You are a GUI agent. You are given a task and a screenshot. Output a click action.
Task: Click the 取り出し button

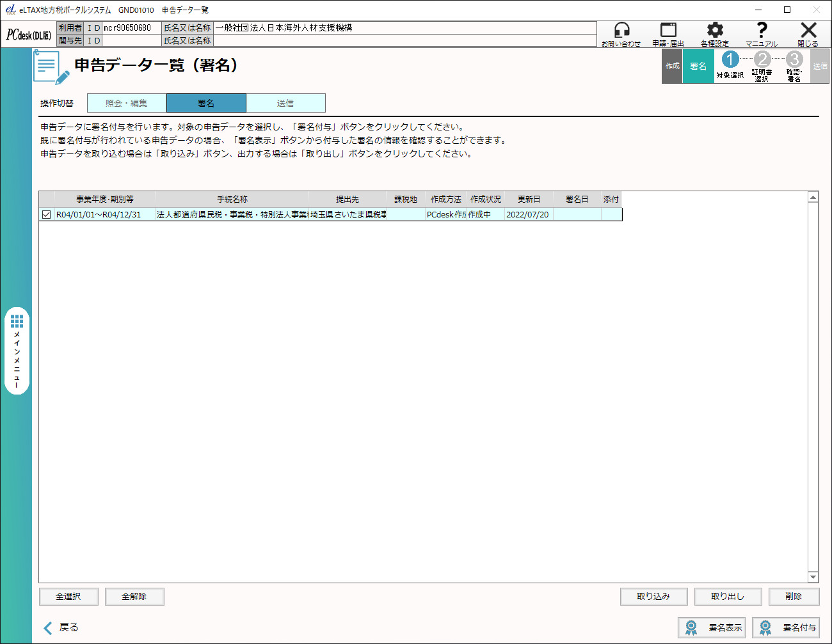[728, 597]
